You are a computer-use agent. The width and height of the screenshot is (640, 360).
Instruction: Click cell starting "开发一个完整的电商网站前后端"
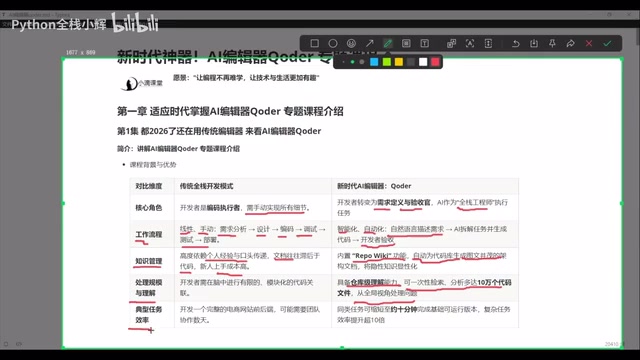point(253,315)
